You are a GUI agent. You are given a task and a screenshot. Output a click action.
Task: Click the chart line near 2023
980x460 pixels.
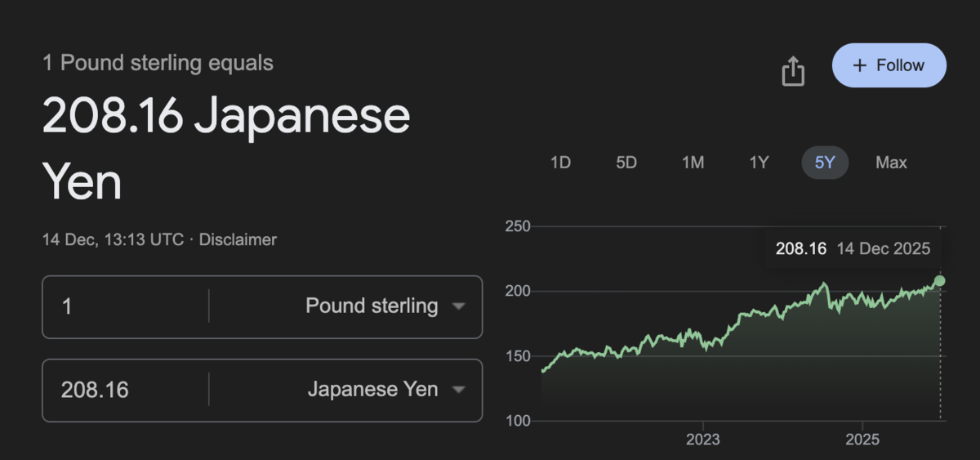click(x=702, y=341)
